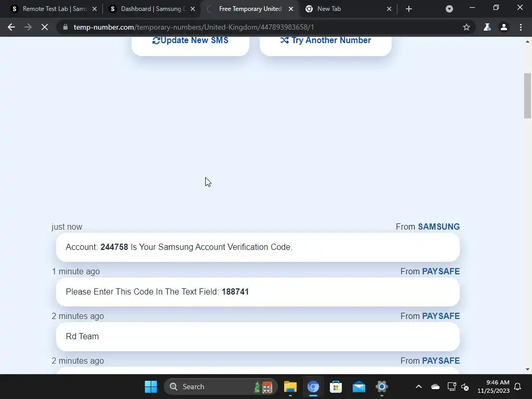The width and height of the screenshot is (532, 399).
Task: Click the muted volume tray icon
Action: coord(465,387)
